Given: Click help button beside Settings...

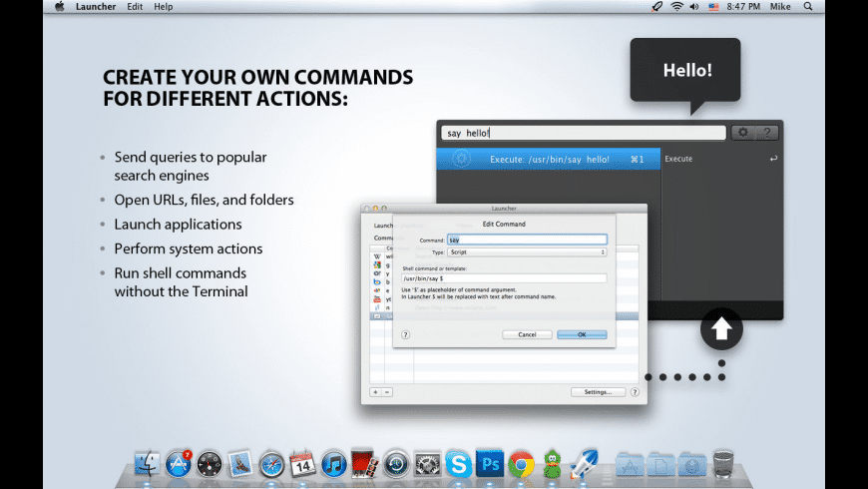Looking at the screenshot, I should pos(635,392).
